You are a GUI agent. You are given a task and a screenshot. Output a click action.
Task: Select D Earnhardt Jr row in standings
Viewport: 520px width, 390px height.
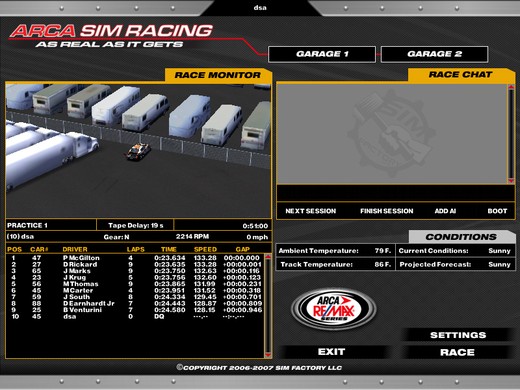coord(135,304)
